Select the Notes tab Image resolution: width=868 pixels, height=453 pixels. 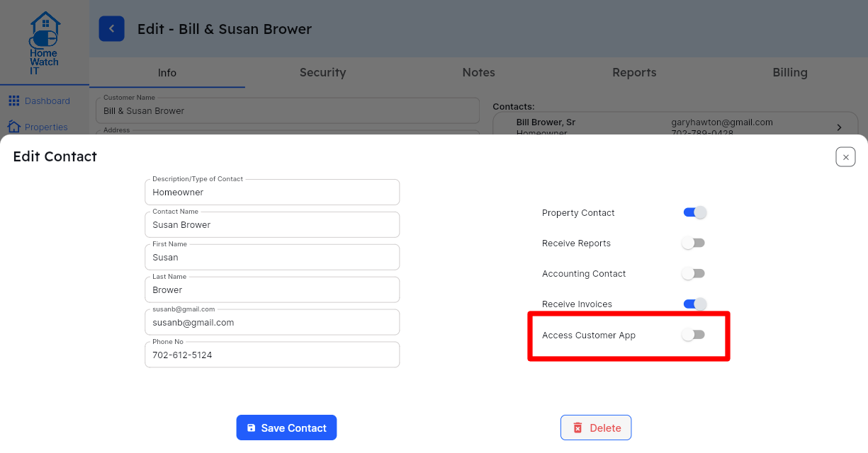coord(478,72)
